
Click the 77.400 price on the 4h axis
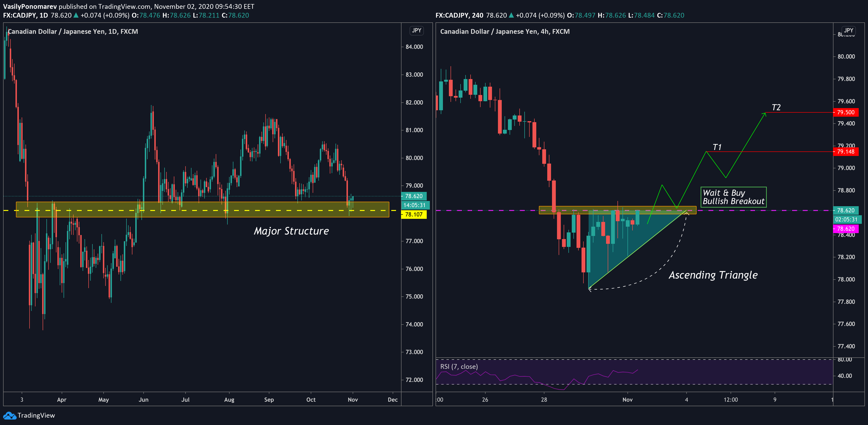coord(846,346)
